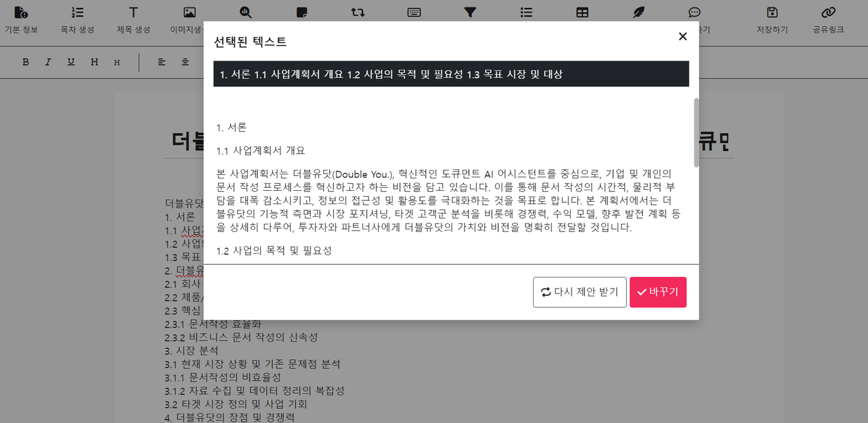The width and height of the screenshot is (868, 423).
Task: Select the magnifier chart analysis icon
Action: pos(246,12)
